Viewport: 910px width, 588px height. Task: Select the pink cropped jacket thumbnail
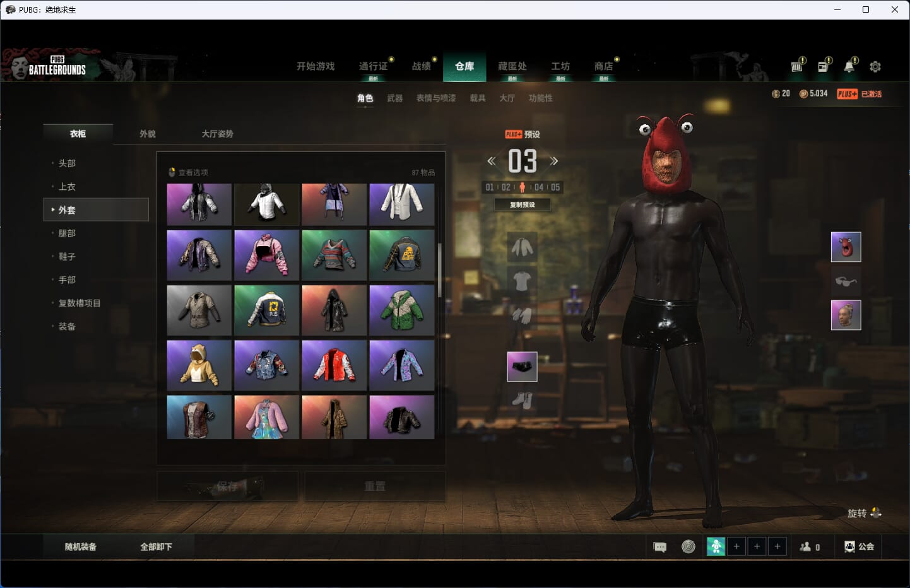pyautogui.click(x=266, y=255)
